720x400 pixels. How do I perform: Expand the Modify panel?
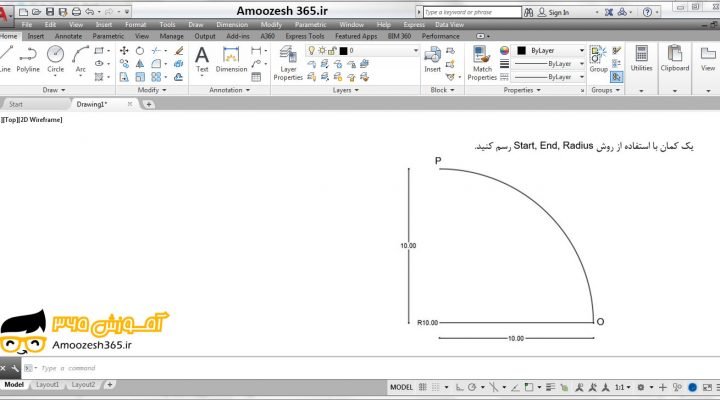pos(152,90)
